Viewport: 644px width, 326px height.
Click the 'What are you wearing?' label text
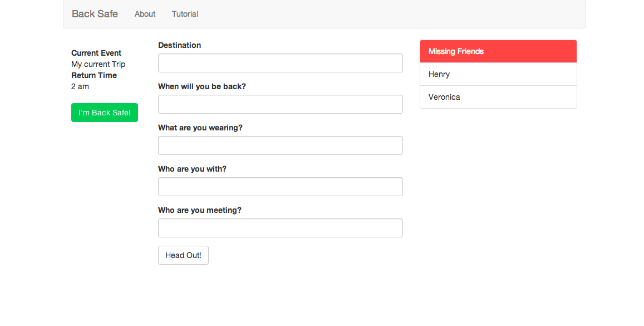click(x=200, y=128)
